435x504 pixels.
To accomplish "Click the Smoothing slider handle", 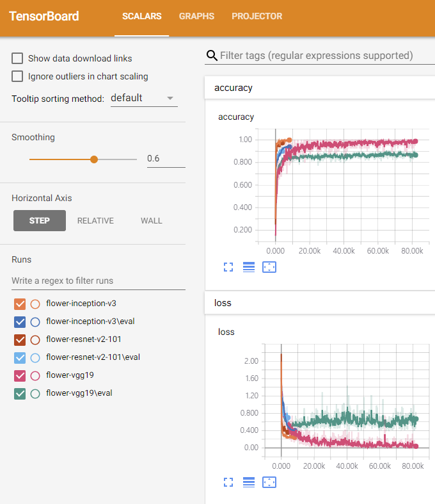I will click(94, 159).
